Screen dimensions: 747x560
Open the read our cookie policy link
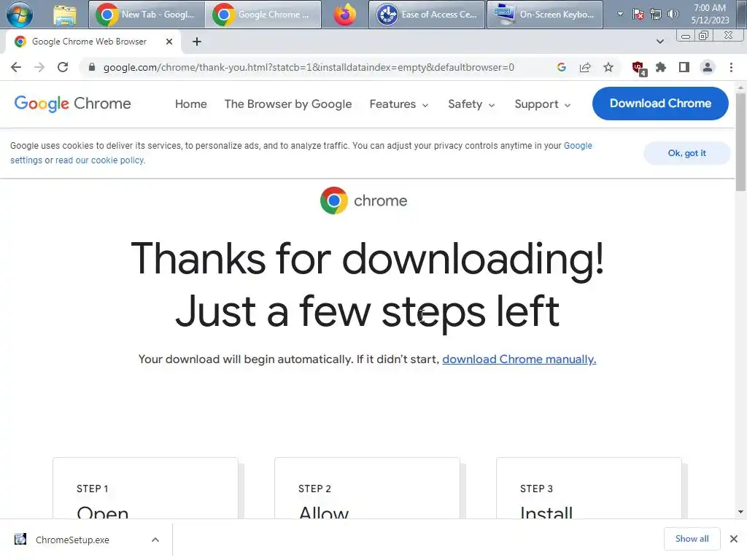[99, 160]
